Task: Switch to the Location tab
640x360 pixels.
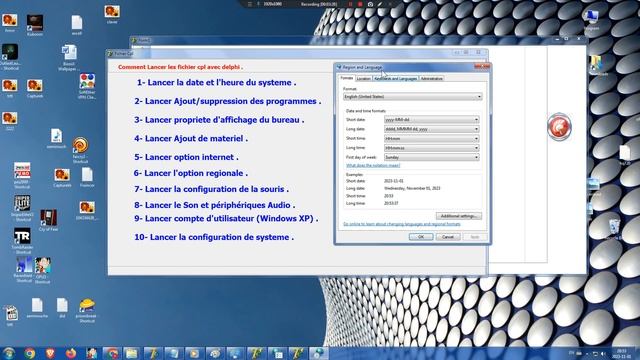Action: click(363, 78)
